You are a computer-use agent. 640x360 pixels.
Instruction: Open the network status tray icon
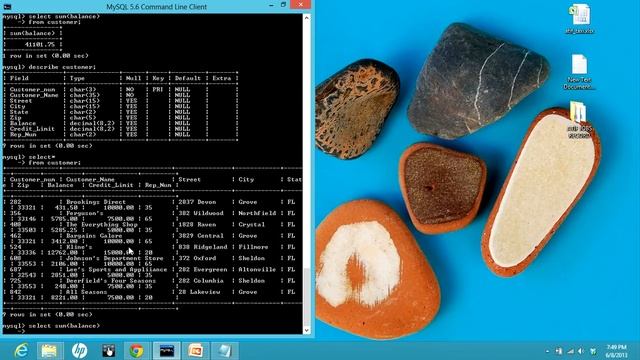tap(570, 351)
